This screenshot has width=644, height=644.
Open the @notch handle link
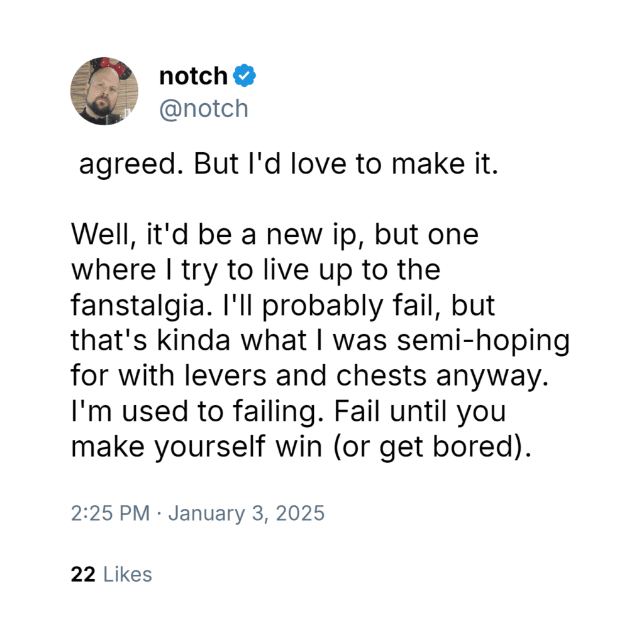click(x=203, y=109)
